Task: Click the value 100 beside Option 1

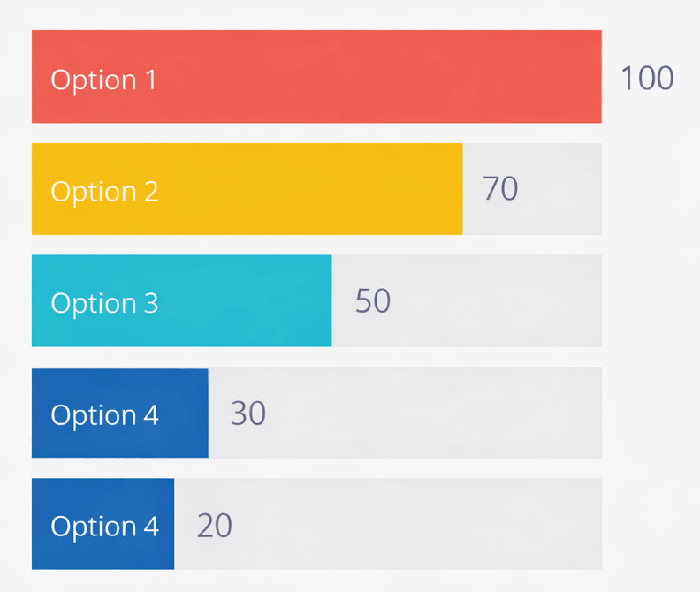Action: (x=646, y=79)
